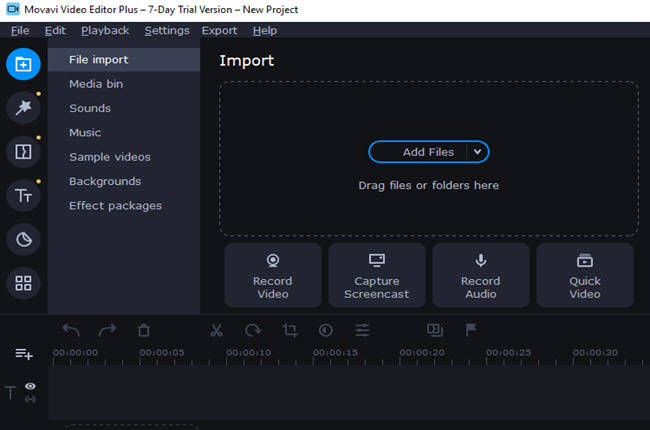Expand the Add Files dropdown arrow
The image size is (650, 430).
[478, 152]
